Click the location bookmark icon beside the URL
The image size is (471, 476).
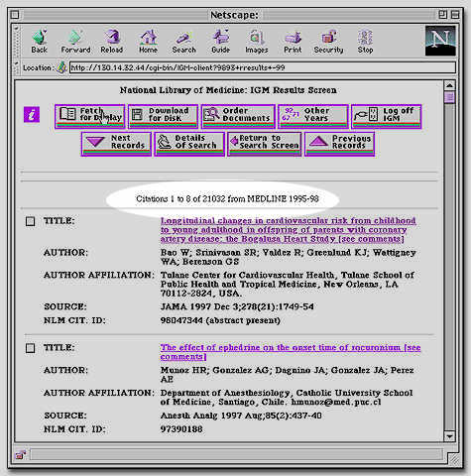(61, 67)
